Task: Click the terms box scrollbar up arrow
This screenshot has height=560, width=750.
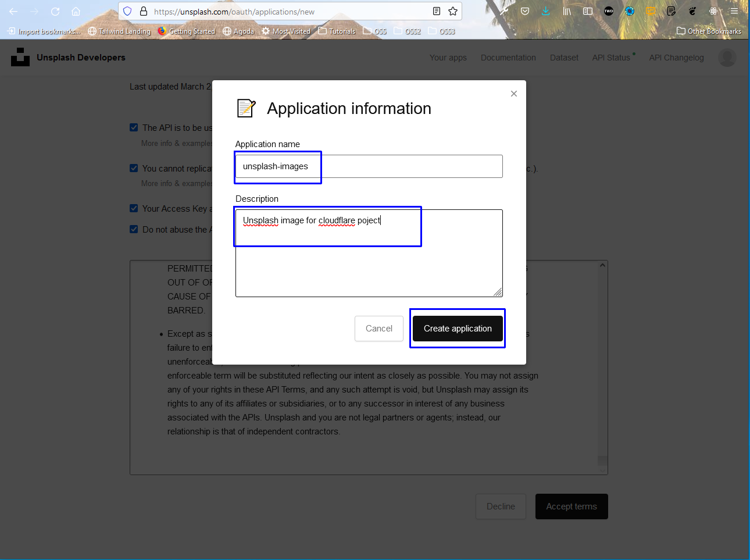Action: (602, 266)
